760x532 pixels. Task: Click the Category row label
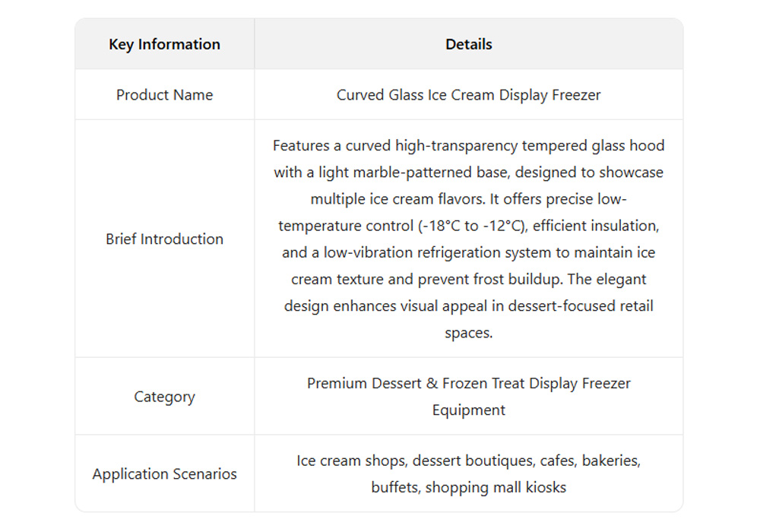164,397
